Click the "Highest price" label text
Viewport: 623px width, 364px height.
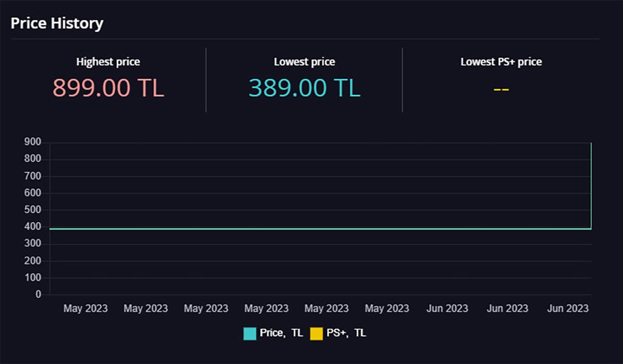108,62
